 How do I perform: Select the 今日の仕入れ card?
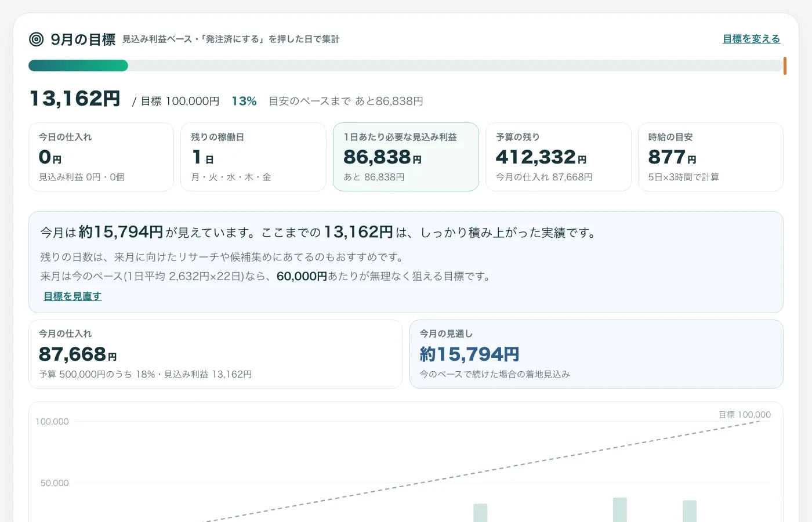click(101, 157)
